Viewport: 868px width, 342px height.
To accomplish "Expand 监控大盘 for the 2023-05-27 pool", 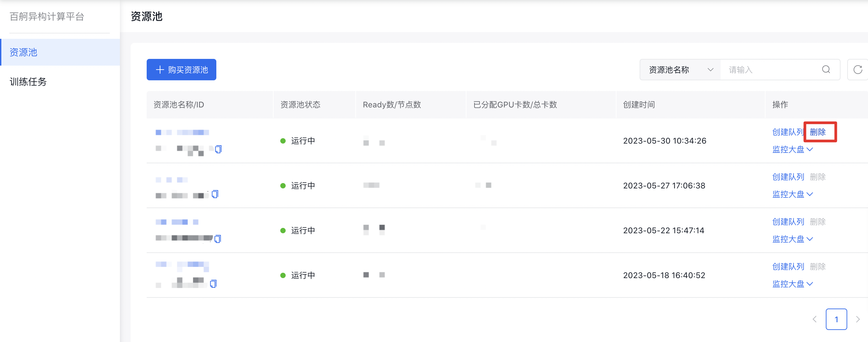I will (x=793, y=194).
